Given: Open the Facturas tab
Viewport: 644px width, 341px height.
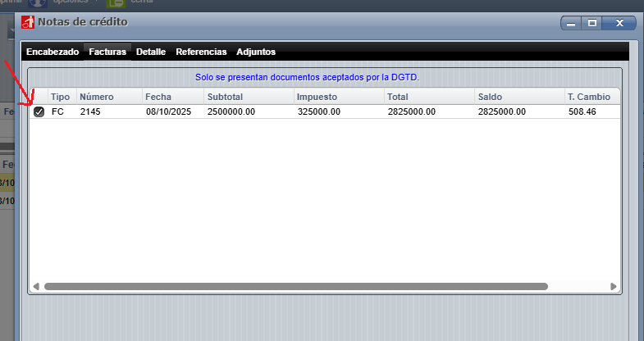Looking at the screenshot, I should [107, 52].
